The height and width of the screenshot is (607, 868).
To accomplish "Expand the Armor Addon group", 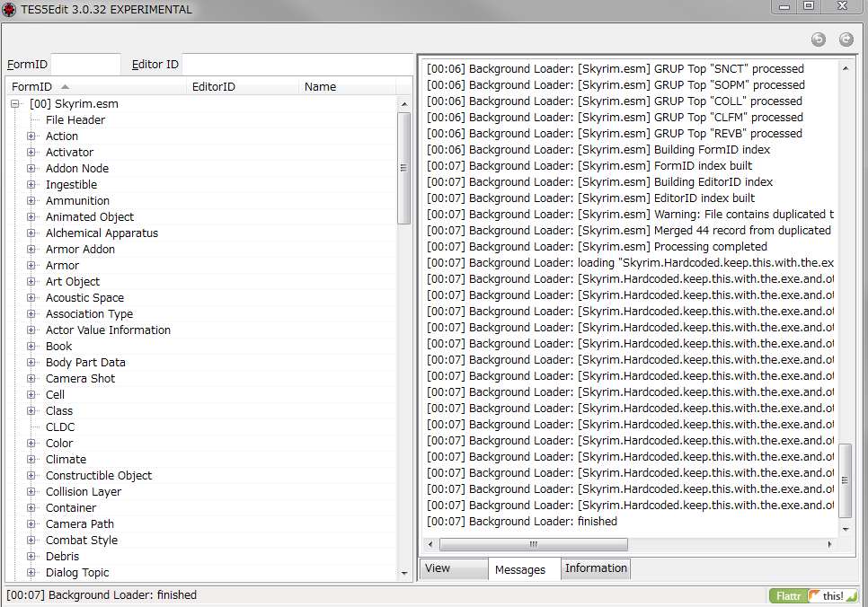I will click(31, 249).
